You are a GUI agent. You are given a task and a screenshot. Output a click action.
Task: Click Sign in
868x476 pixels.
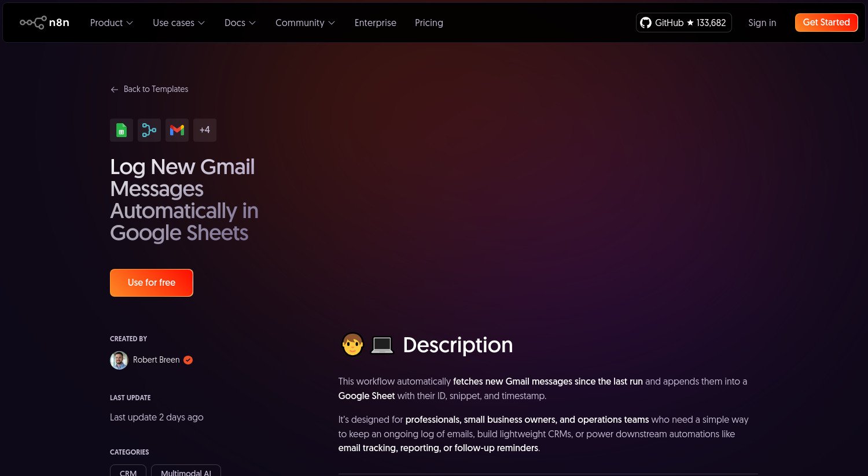pyautogui.click(x=762, y=23)
